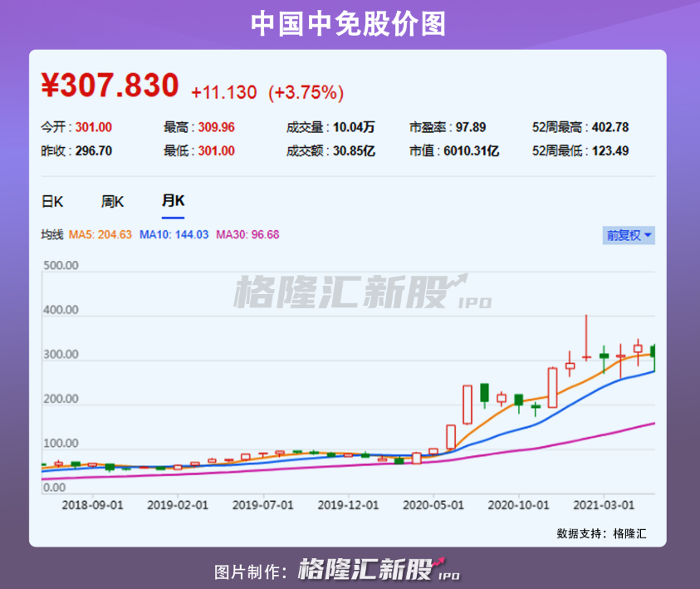Click the 成交量 10.04万 volume value
Viewport: 700px width, 589px height.
point(330,127)
